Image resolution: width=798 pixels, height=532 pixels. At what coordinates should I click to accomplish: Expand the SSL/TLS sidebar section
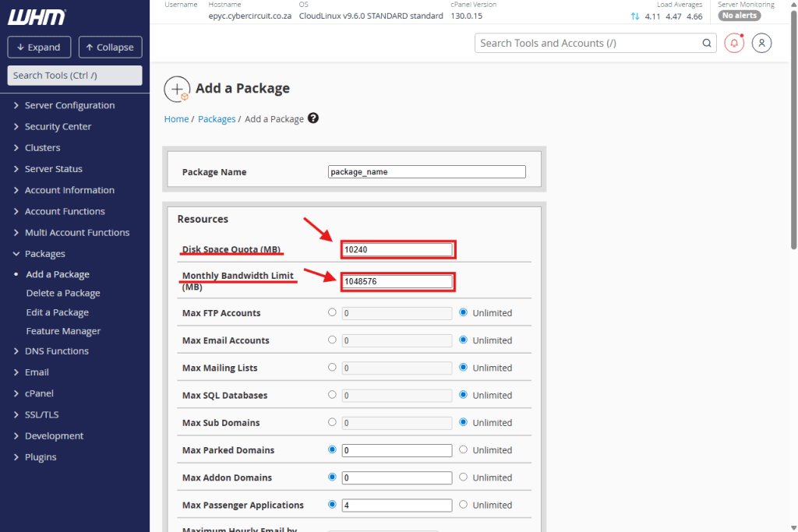point(41,414)
